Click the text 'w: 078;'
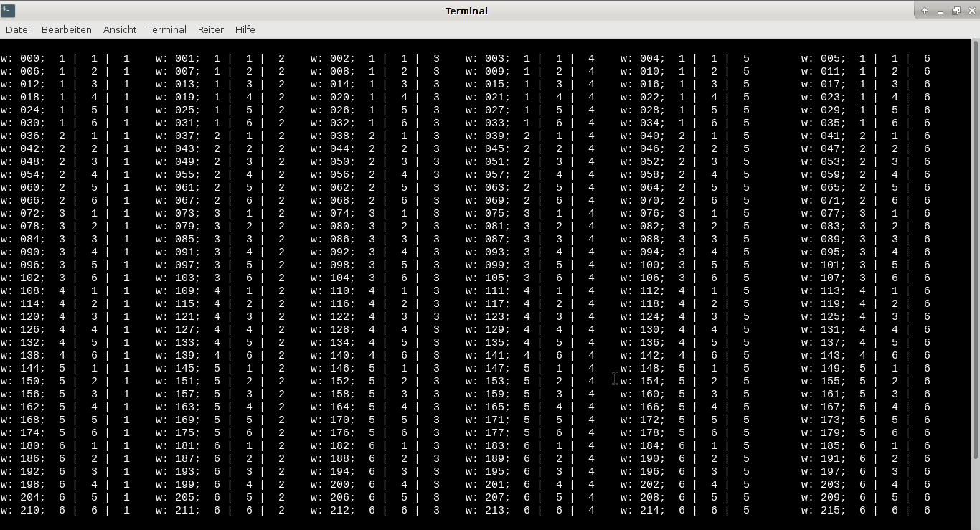The width and height of the screenshot is (980, 530). click(22, 226)
